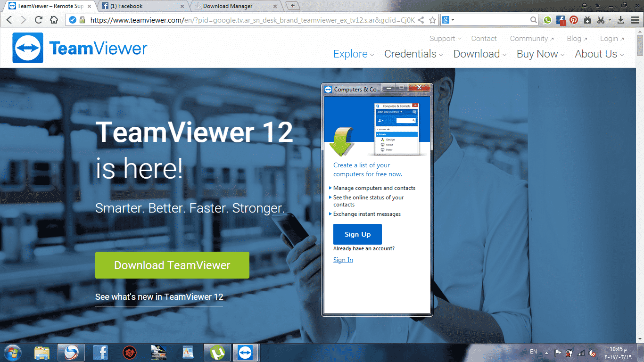
Task: Click the TeamViewer logo on the website header
Action: coord(80,48)
